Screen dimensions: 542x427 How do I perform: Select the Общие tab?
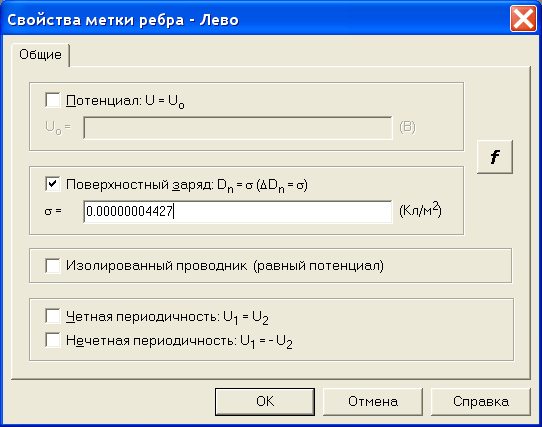[x=40, y=55]
